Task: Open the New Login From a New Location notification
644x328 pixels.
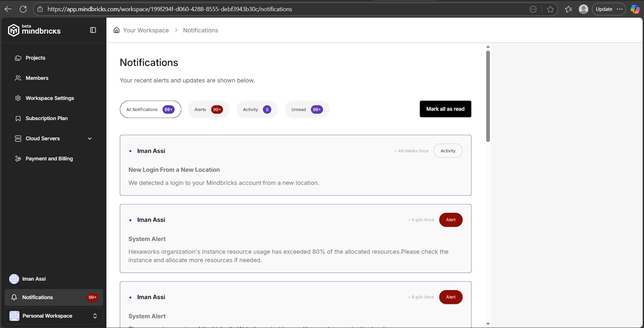Action: click(x=174, y=170)
